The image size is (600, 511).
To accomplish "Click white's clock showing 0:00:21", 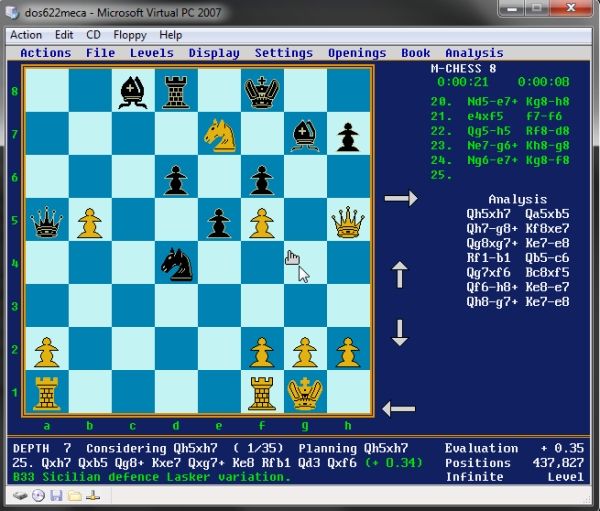I will (463, 82).
